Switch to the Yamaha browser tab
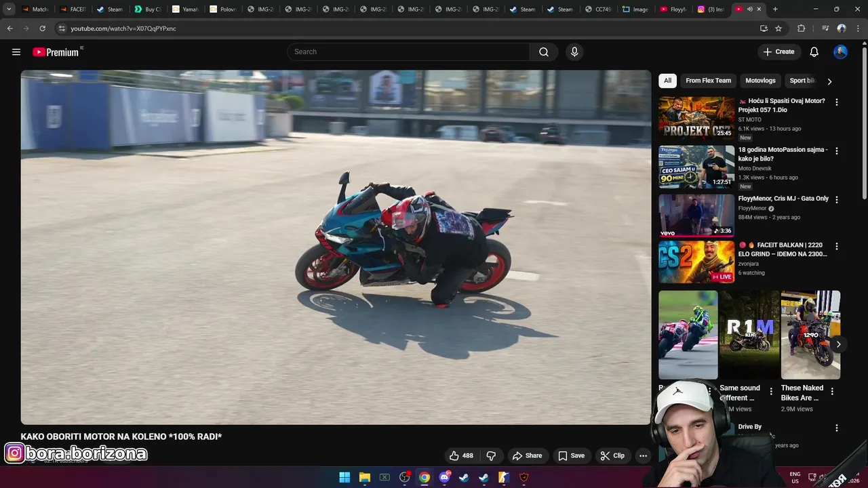The image size is (868, 488). (x=184, y=9)
